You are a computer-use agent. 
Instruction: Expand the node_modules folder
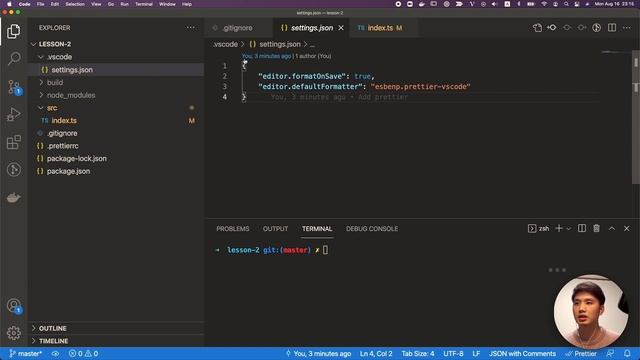[41, 95]
